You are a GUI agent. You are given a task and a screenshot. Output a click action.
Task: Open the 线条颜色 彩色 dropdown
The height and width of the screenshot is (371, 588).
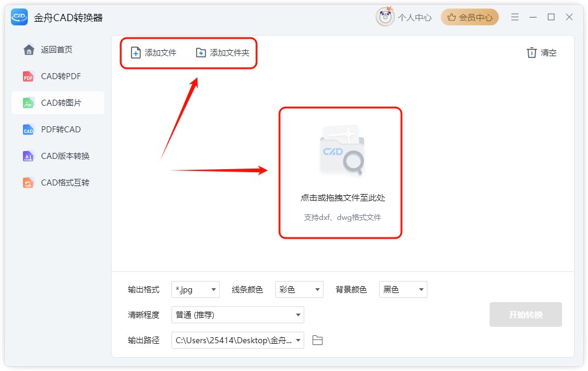tap(299, 290)
